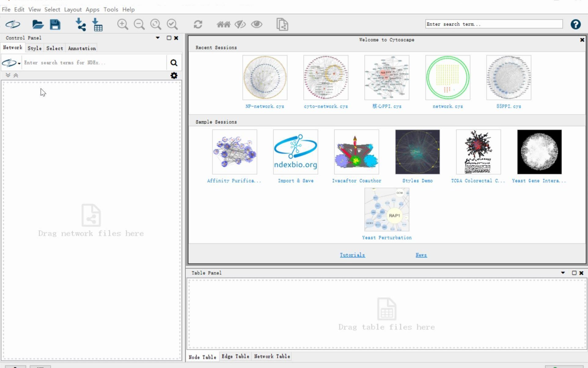Open NDEx search provider dropdown
The height and width of the screenshot is (368, 588).
point(11,63)
